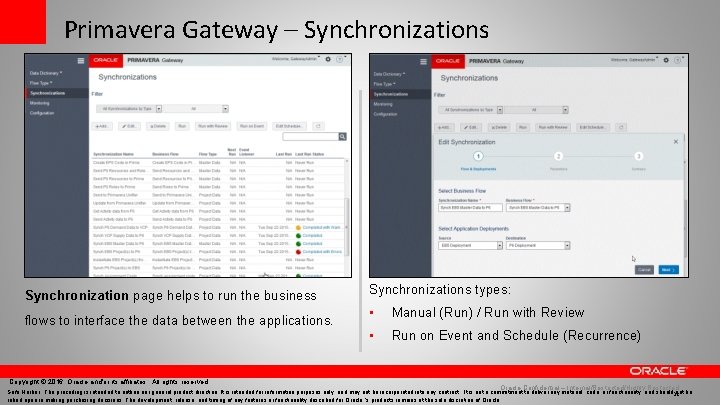Click Completed with Errors status link
This screenshot has width=720, height=405.
coord(322,252)
